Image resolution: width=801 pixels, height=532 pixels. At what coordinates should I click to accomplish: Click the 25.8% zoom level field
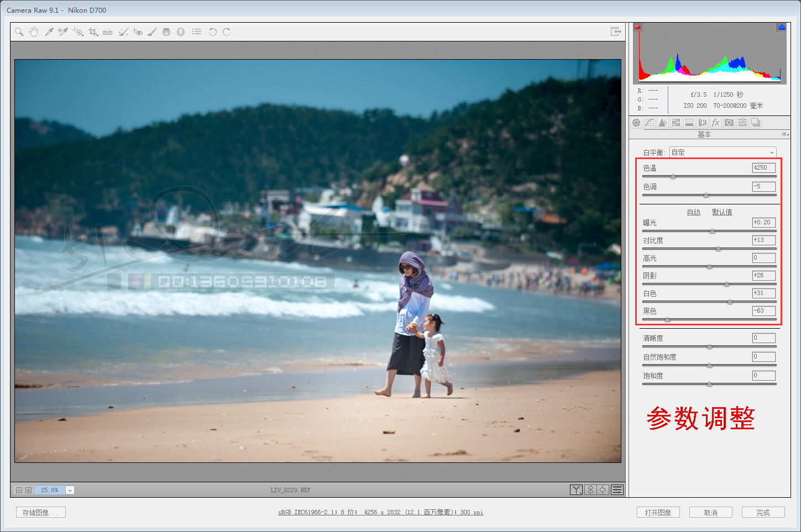point(50,490)
